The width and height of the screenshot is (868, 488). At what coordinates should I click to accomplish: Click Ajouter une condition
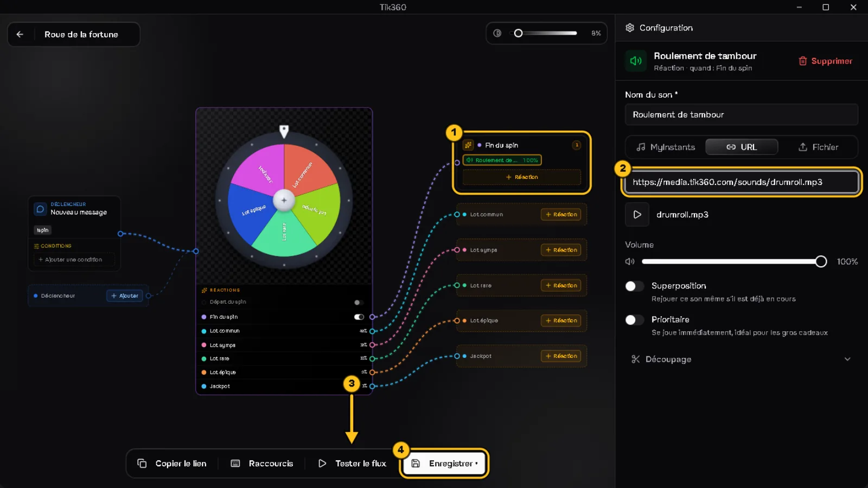pos(73,260)
